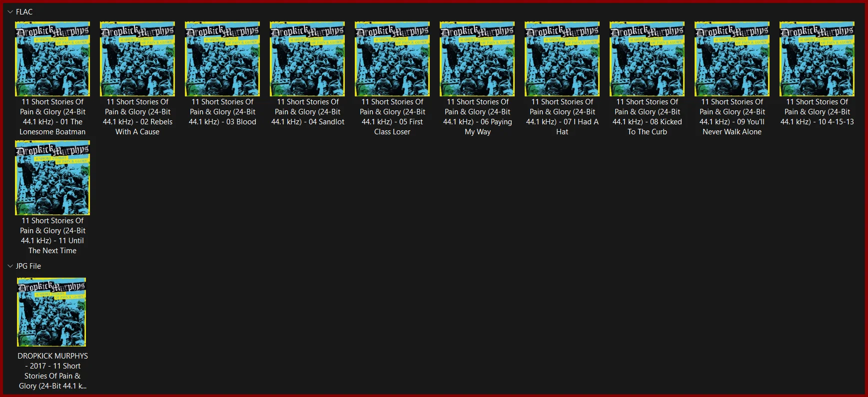868x397 pixels.
Task: Click file name '07 I Had A Hat'
Action: pos(562,117)
